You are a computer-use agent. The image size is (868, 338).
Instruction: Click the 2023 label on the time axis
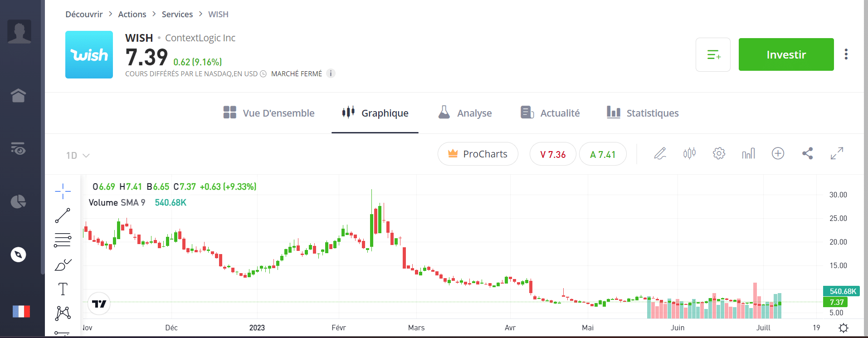click(x=257, y=328)
